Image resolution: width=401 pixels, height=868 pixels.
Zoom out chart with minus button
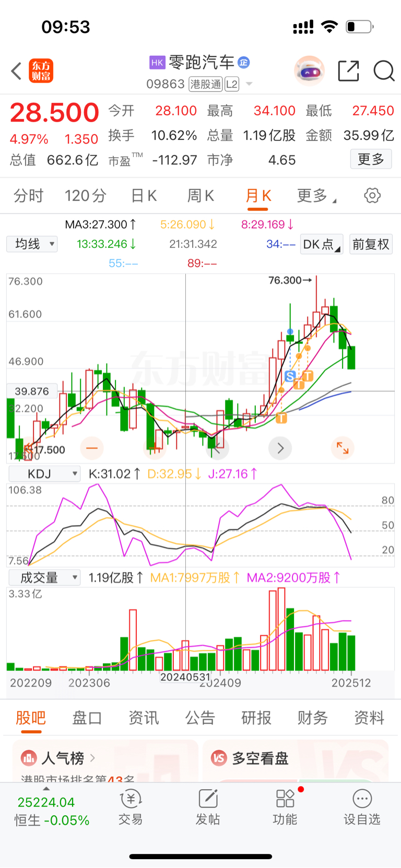click(x=92, y=448)
